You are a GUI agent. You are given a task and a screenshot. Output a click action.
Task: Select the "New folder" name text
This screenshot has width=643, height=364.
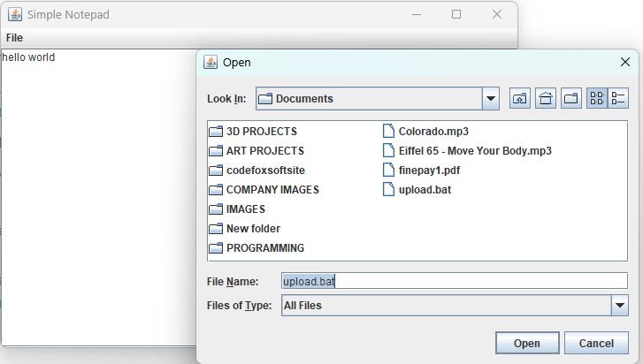click(x=254, y=229)
